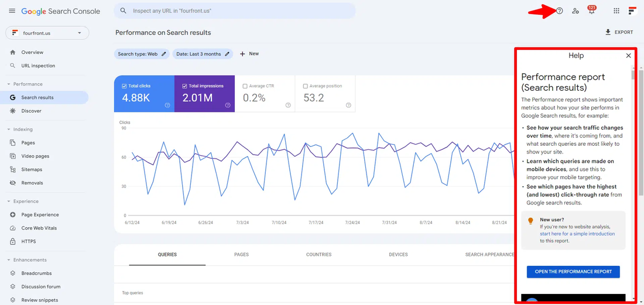Screen dimensions: 644x305
Task: Click the Export download icon
Action: point(608,32)
